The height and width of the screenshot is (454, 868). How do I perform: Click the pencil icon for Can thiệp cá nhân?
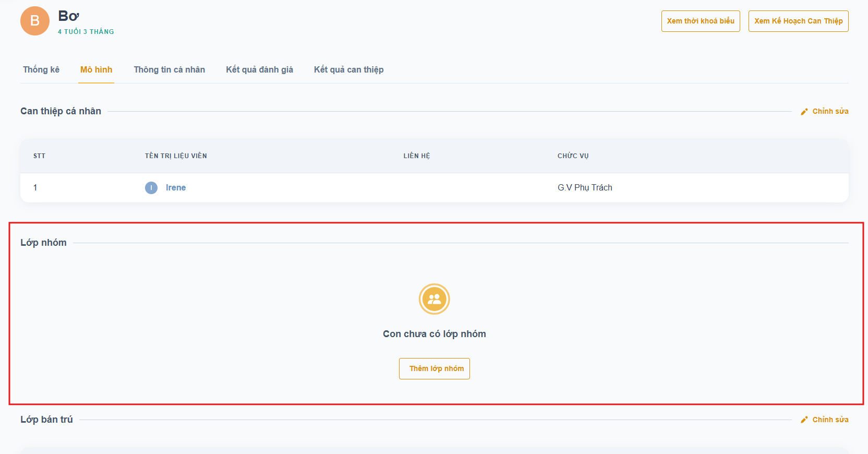pyautogui.click(x=804, y=112)
